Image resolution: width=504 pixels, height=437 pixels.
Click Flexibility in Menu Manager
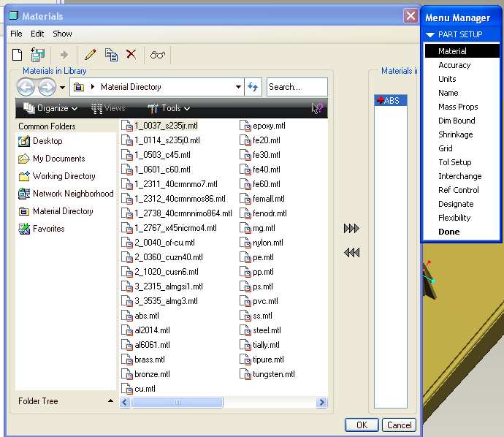[x=454, y=218]
